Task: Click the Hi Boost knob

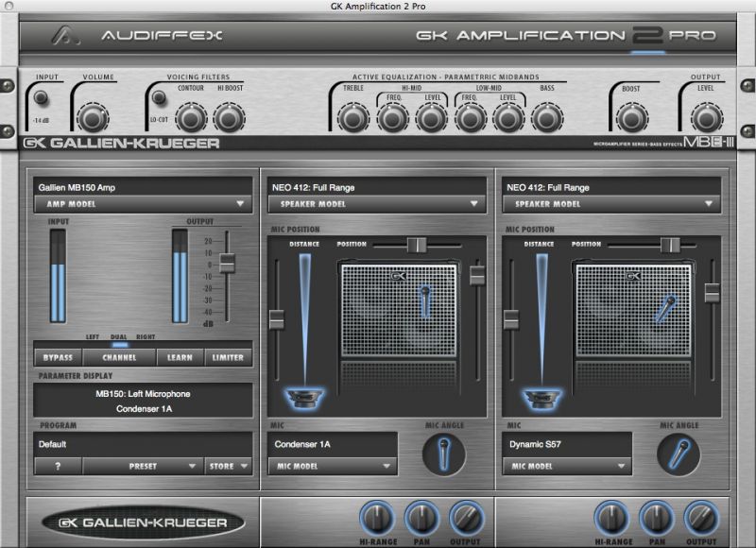Action: click(229, 118)
